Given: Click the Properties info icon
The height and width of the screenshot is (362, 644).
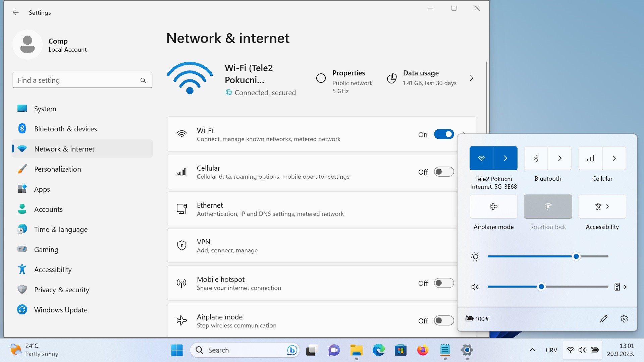Looking at the screenshot, I should (x=321, y=78).
